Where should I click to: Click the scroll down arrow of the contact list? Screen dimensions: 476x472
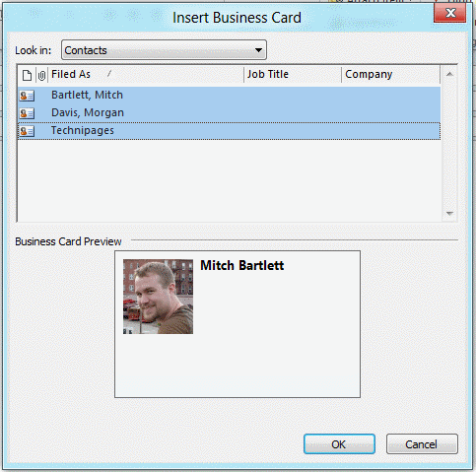click(x=449, y=214)
